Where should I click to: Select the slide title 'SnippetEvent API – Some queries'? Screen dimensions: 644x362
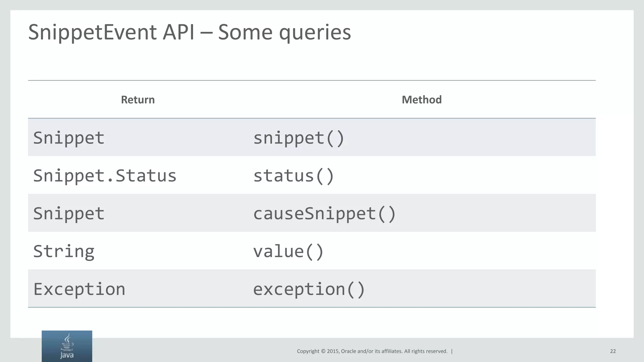(x=190, y=32)
